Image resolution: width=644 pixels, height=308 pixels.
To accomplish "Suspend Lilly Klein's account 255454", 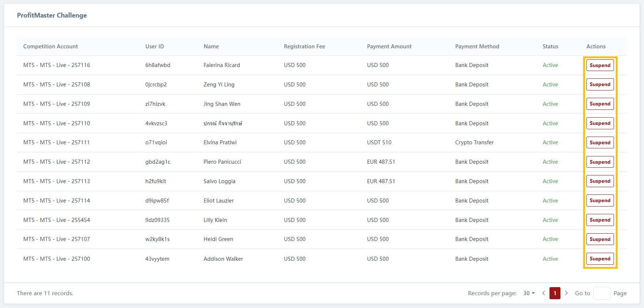I will point(600,220).
